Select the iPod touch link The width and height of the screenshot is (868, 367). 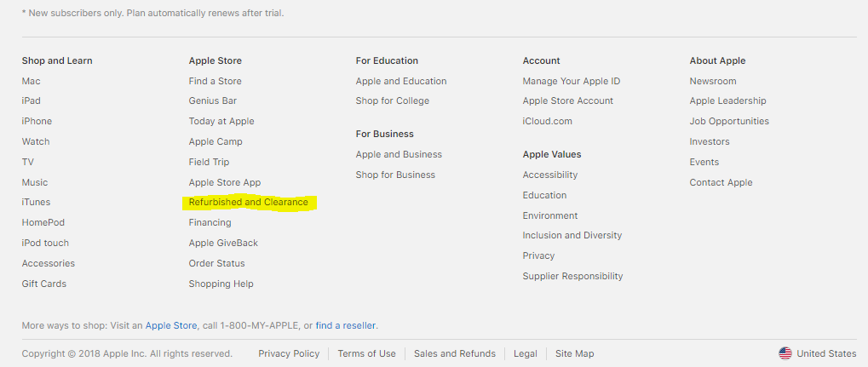(x=45, y=243)
